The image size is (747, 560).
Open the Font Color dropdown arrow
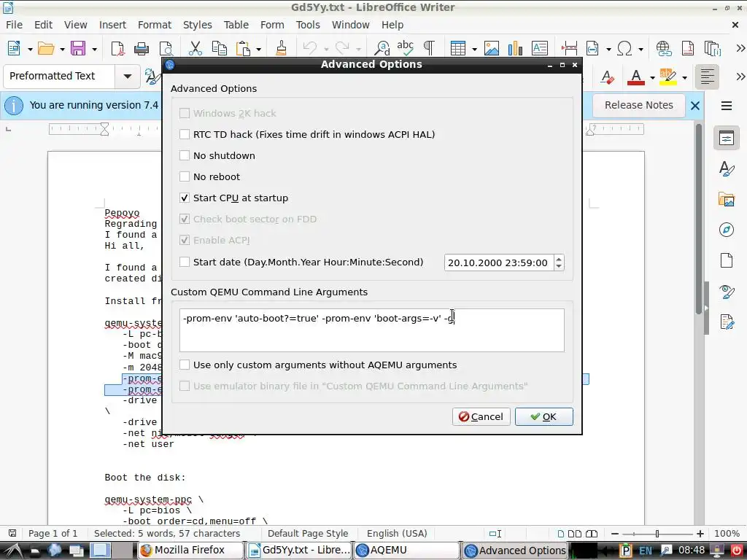[652, 77]
